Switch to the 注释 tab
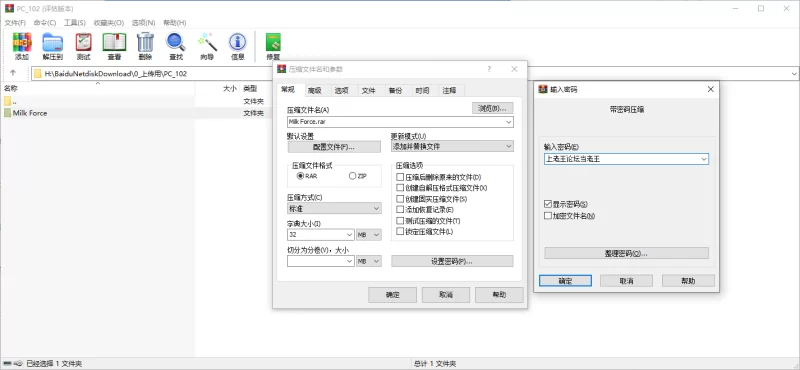Viewport: 800px width, 370px height. pos(449,91)
